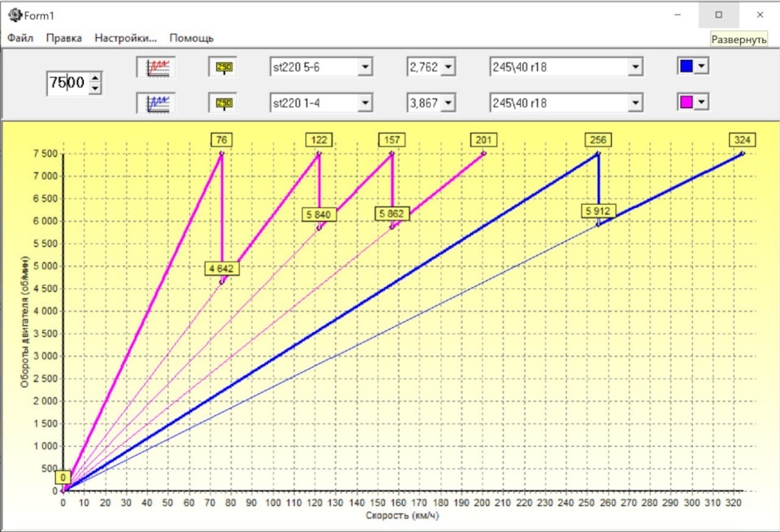The width and height of the screenshot is (780, 532).
Task: Click the 5 912 RPM drop label
Action: [x=599, y=211]
